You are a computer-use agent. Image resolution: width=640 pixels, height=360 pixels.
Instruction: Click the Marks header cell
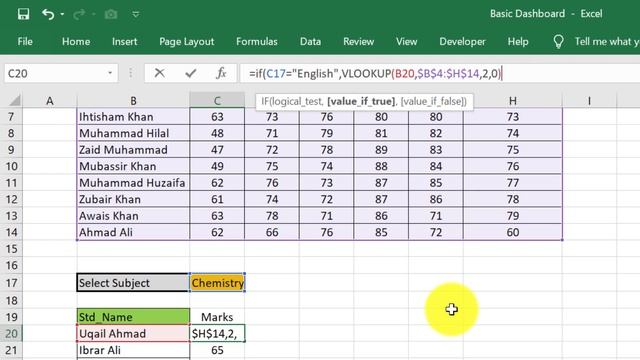click(217, 317)
